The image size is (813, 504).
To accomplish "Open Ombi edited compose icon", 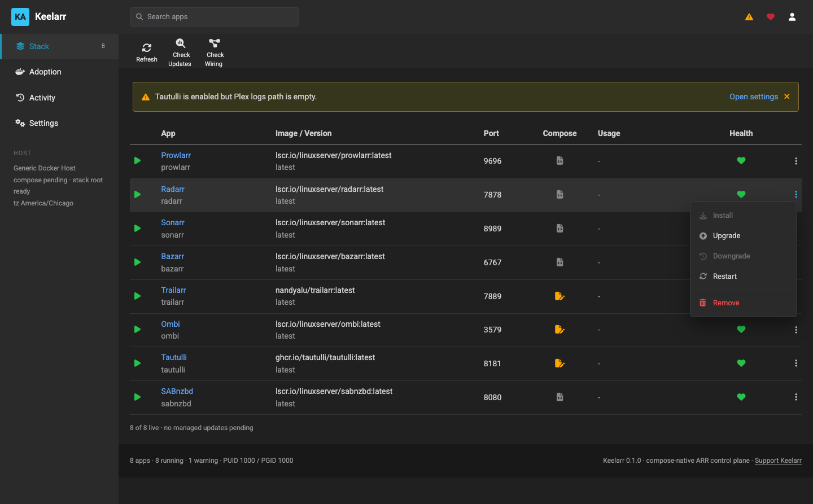I will pyautogui.click(x=560, y=330).
